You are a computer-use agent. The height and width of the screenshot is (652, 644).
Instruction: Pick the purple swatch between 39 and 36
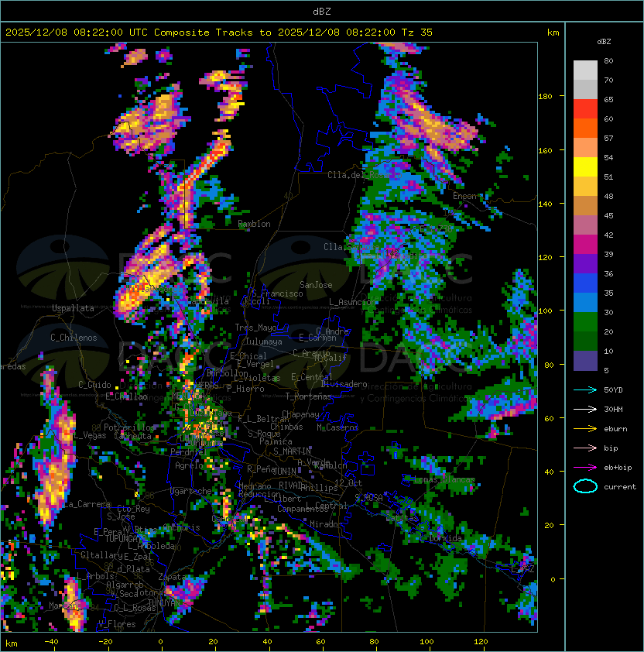585,263
